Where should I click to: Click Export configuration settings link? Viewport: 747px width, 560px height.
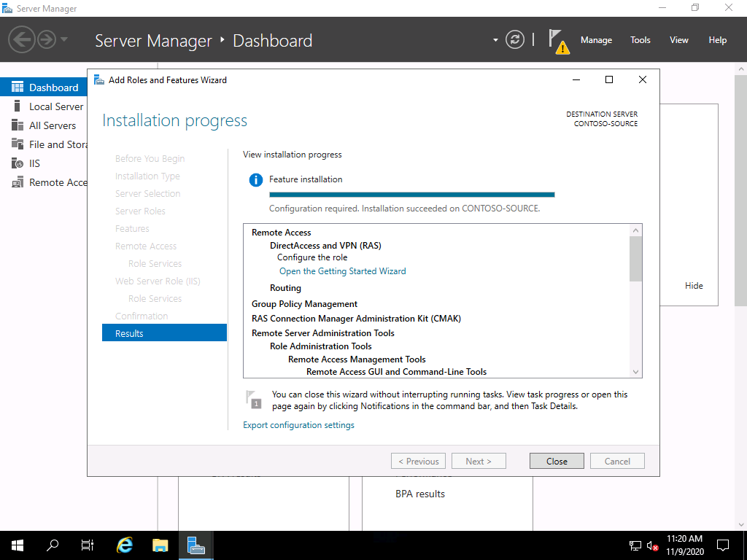tap(298, 425)
